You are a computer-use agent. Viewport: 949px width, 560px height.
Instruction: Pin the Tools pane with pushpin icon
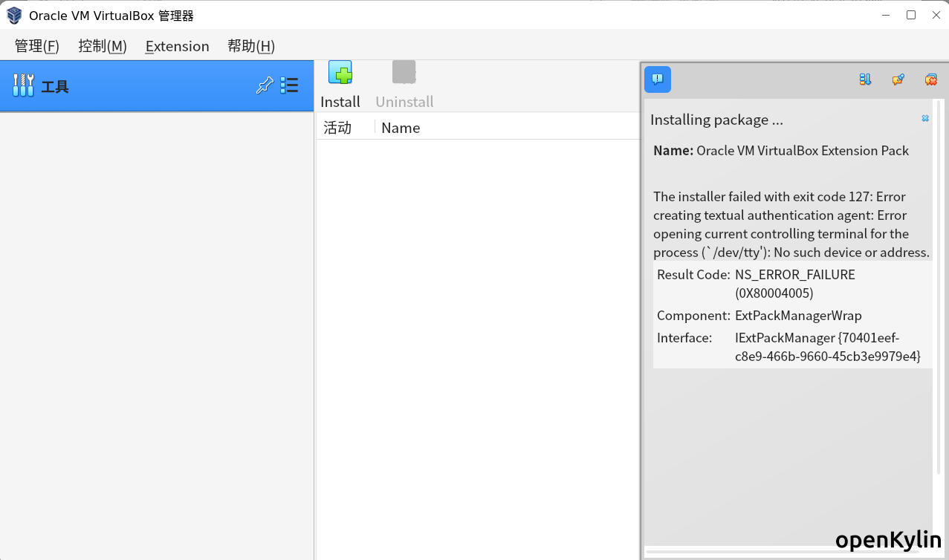(x=265, y=86)
